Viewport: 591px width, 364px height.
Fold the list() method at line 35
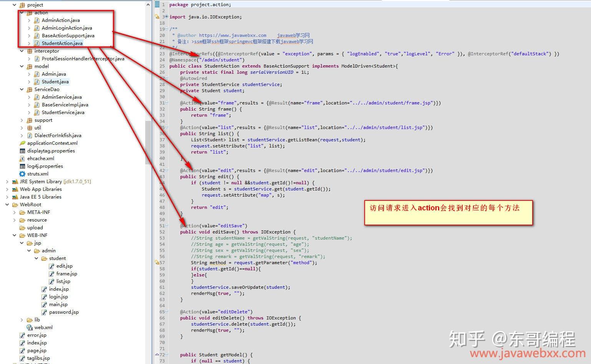(x=166, y=127)
